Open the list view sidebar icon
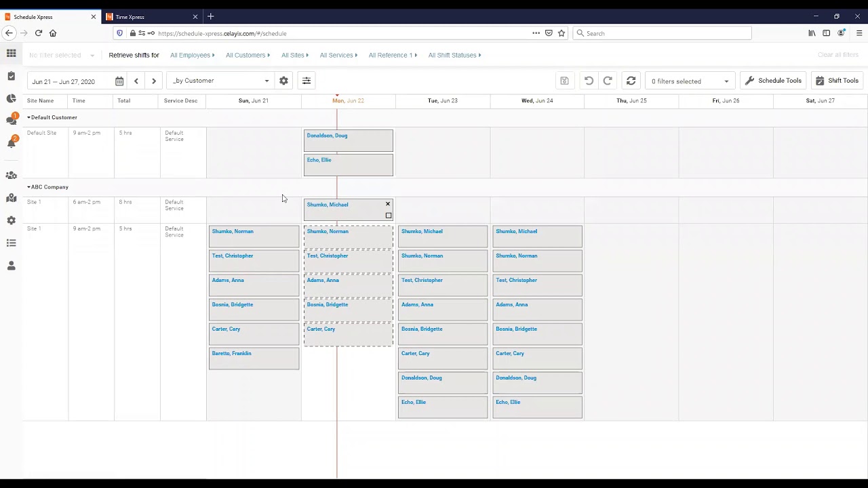 pos(11,243)
